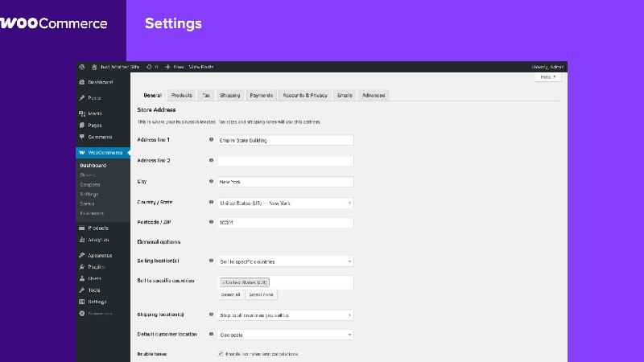The width and height of the screenshot is (644, 362).
Task: Click the Appearance brush icon in sidebar
Action: [x=82, y=255]
